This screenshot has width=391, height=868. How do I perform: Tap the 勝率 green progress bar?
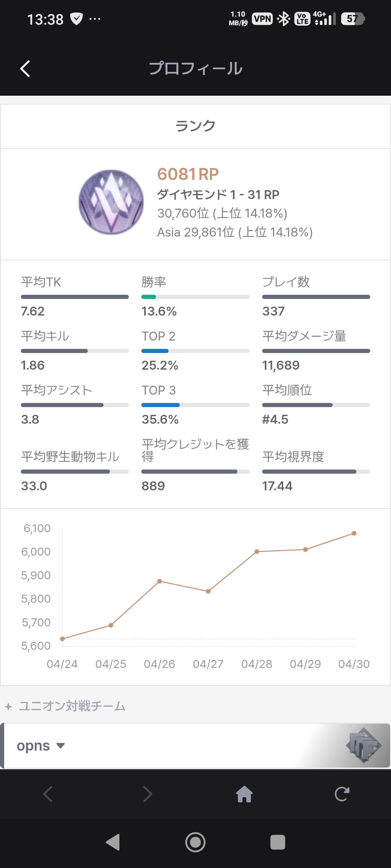pyautogui.click(x=195, y=297)
